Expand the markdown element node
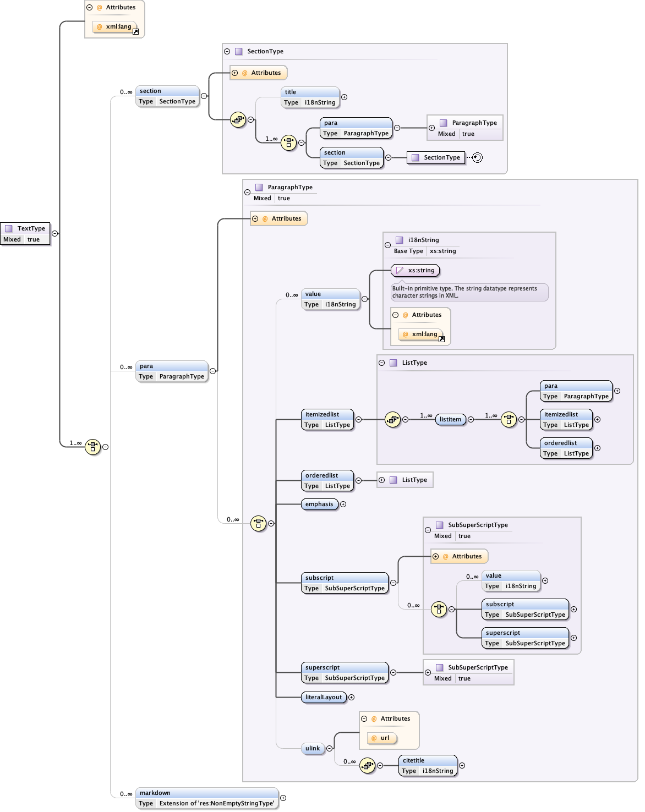The image size is (645, 812). [283, 798]
